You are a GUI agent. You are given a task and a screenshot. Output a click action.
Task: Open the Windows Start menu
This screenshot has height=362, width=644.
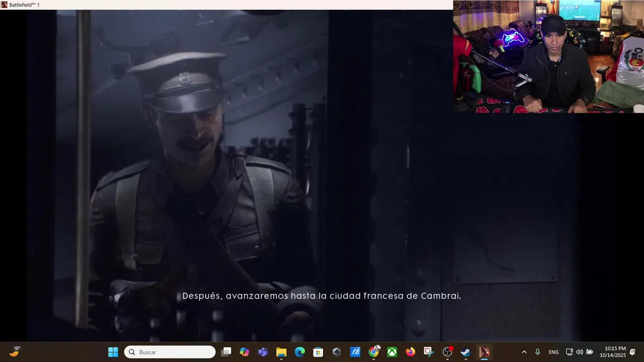point(113,352)
